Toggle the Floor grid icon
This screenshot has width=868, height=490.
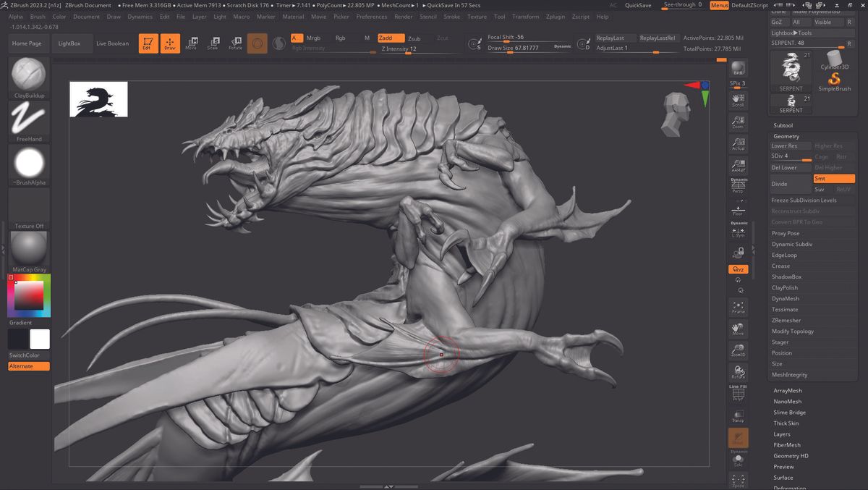(739, 208)
